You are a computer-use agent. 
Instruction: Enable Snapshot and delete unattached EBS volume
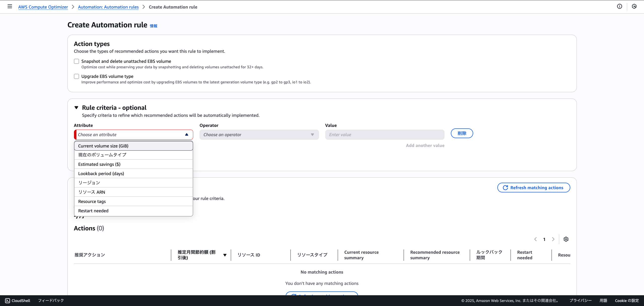pyautogui.click(x=76, y=61)
